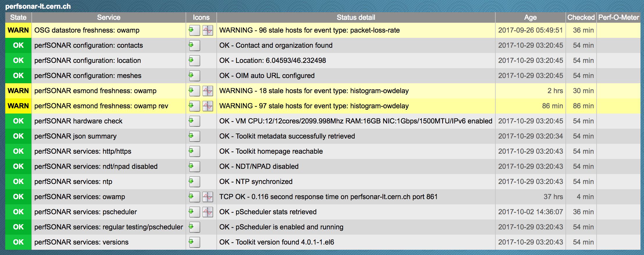Click action menu icon for perfSONAR services: ntp
This screenshot has width=644, height=255.
(x=194, y=182)
